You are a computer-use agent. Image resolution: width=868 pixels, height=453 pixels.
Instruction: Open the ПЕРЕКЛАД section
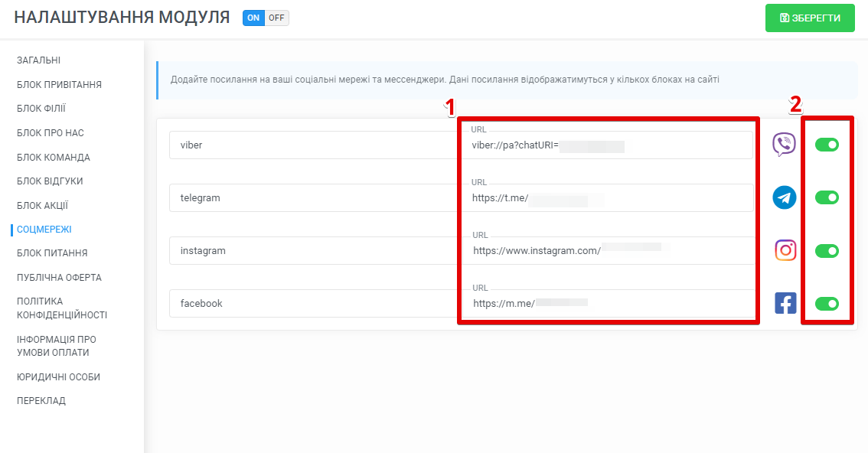point(41,401)
